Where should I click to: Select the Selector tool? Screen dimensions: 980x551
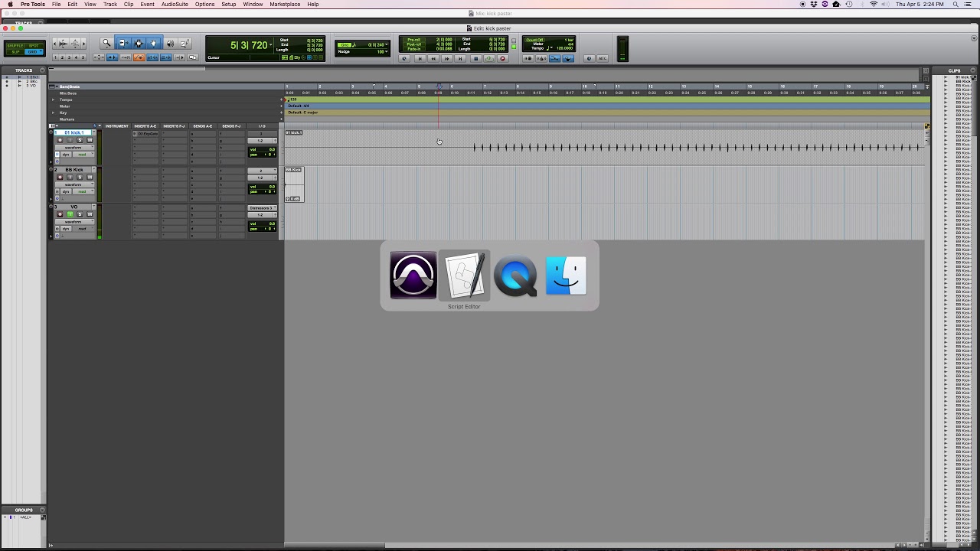[x=139, y=43]
